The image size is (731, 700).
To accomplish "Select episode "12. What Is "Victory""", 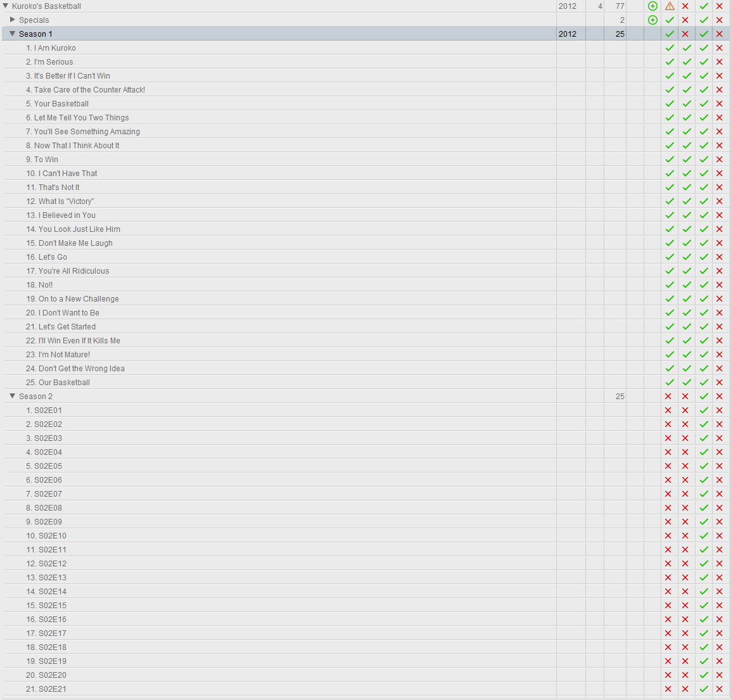I will click(60, 201).
